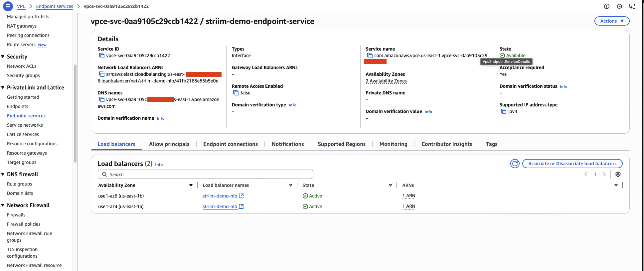Image resolution: width=644 pixels, height=271 pixels.
Task: Copy the DNS name value
Action: (x=101, y=100)
